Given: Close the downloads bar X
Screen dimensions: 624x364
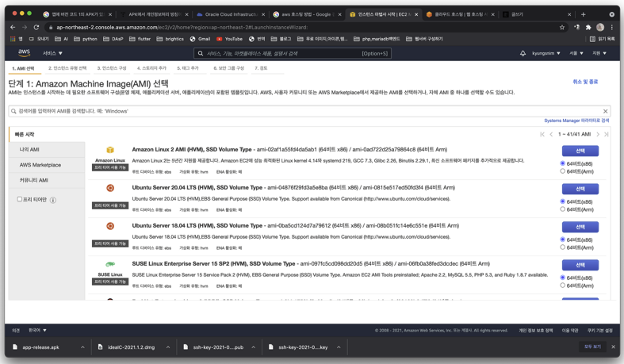Looking at the screenshot, I should click(x=613, y=347).
